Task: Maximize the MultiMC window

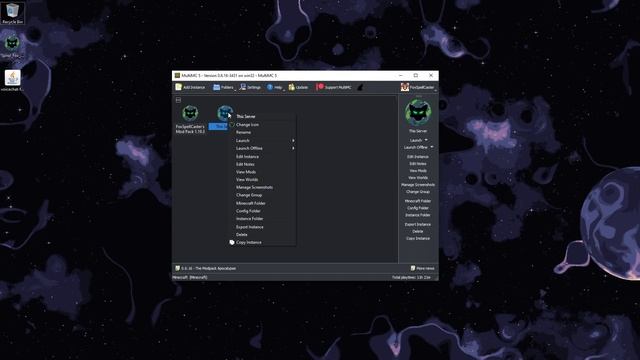Action: coord(416,76)
